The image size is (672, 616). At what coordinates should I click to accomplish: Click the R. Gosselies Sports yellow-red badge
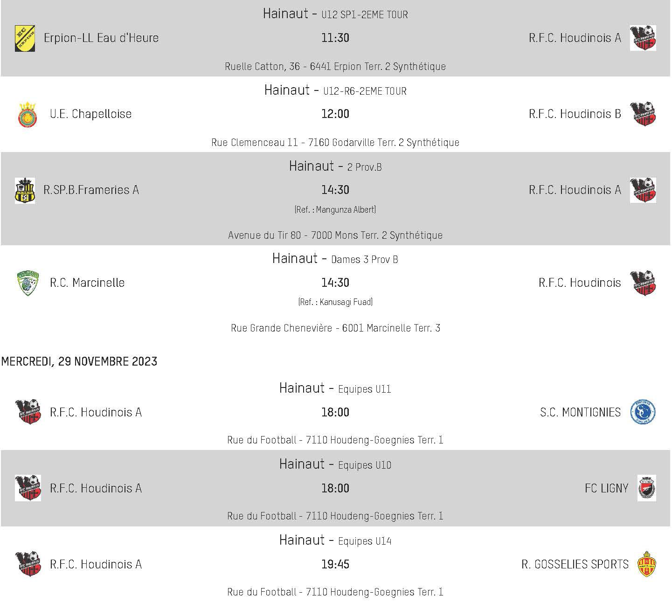(647, 564)
